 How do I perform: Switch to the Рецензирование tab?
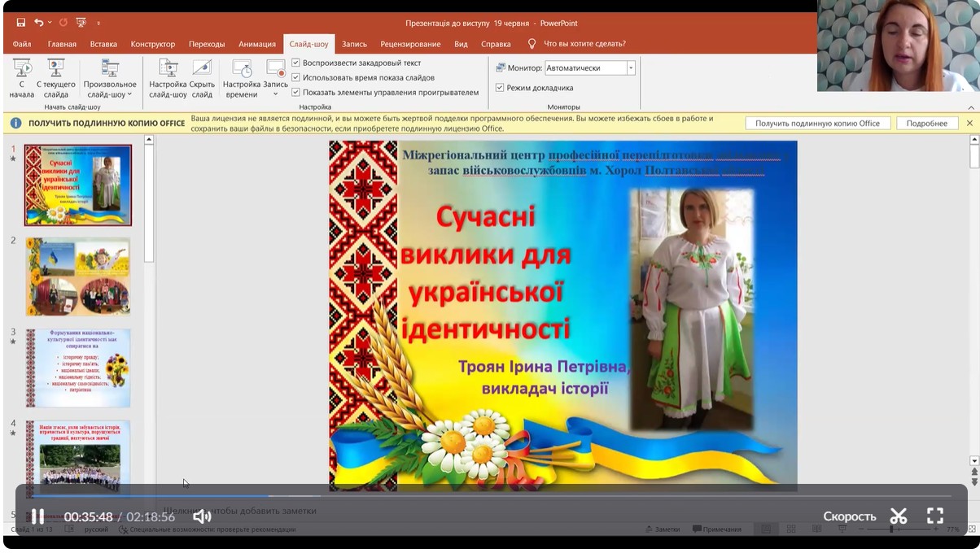410,44
